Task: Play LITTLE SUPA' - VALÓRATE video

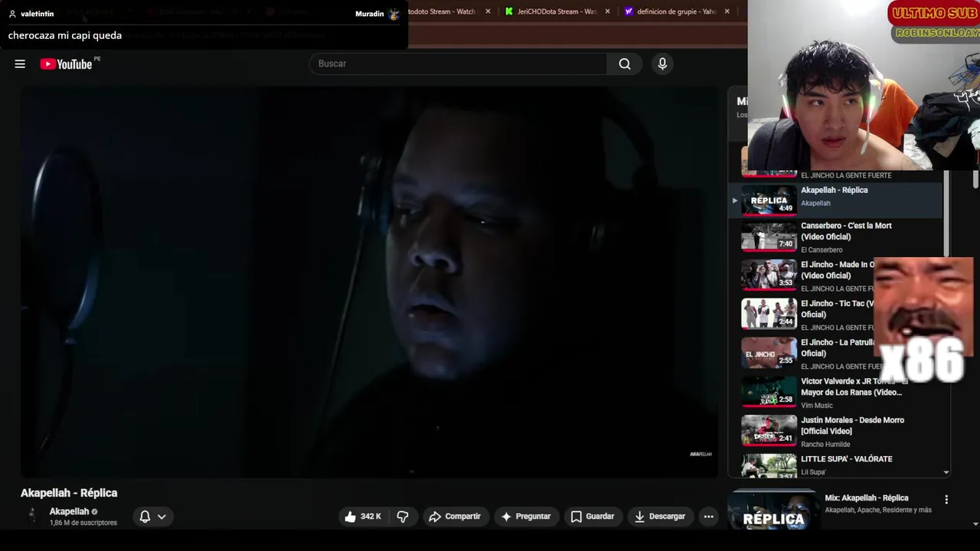Action: [836, 465]
